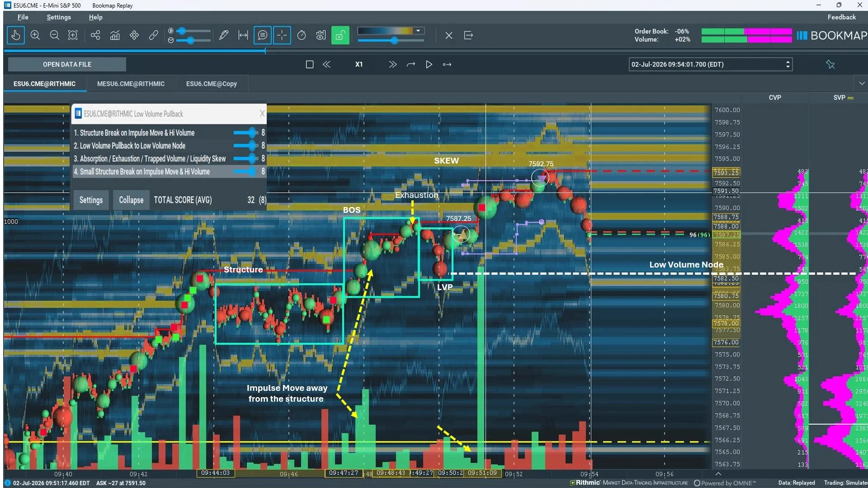Open Settings in Low Volume Pullback panel

91,200
